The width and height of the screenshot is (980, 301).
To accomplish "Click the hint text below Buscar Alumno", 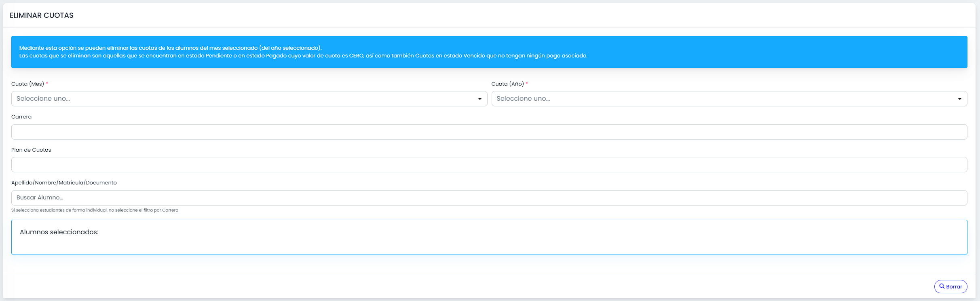I will coord(95,210).
